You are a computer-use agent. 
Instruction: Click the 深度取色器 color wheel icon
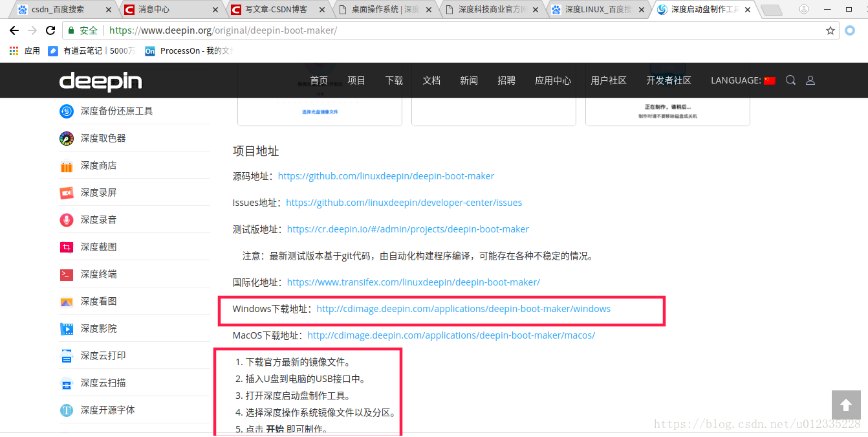(67, 139)
